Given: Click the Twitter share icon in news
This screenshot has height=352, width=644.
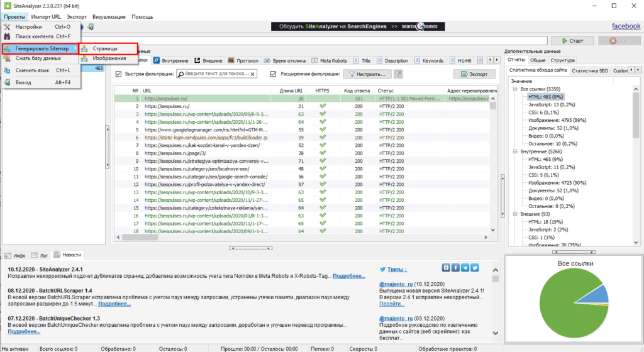Looking at the screenshot, I should tap(475, 268).
